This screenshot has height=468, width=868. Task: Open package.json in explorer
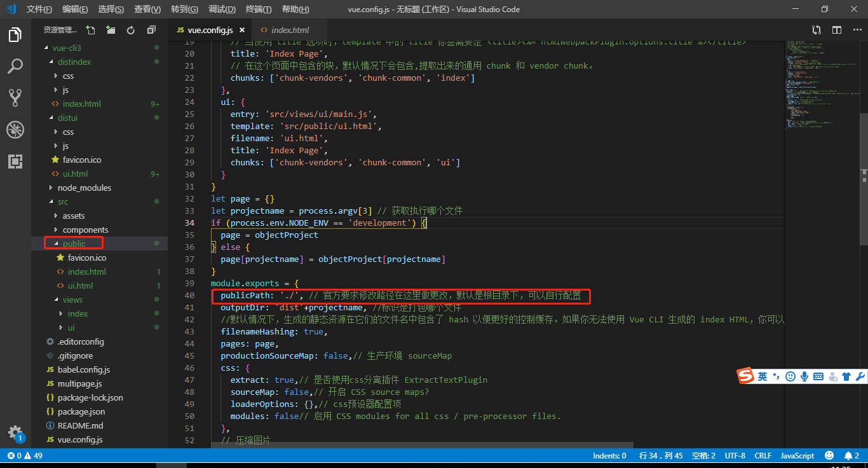81,411
